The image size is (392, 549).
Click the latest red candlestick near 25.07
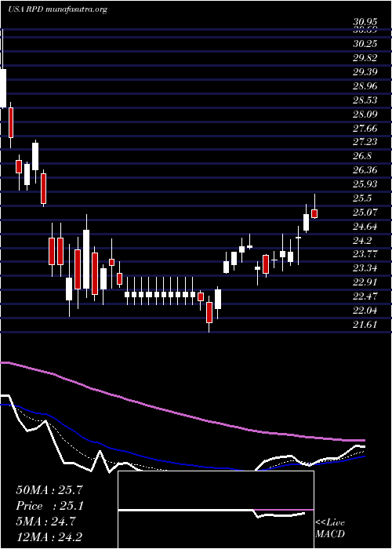click(314, 213)
